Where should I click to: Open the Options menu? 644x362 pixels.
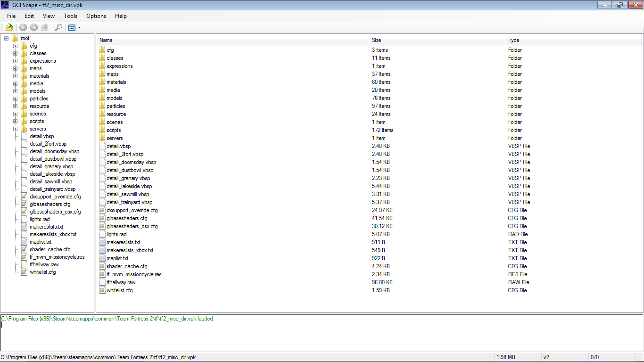[x=96, y=16]
